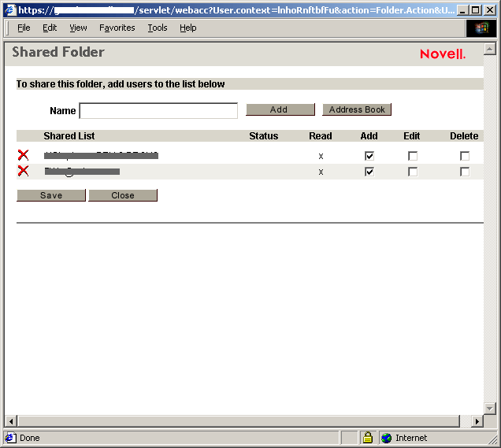Open the View menu

point(78,28)
